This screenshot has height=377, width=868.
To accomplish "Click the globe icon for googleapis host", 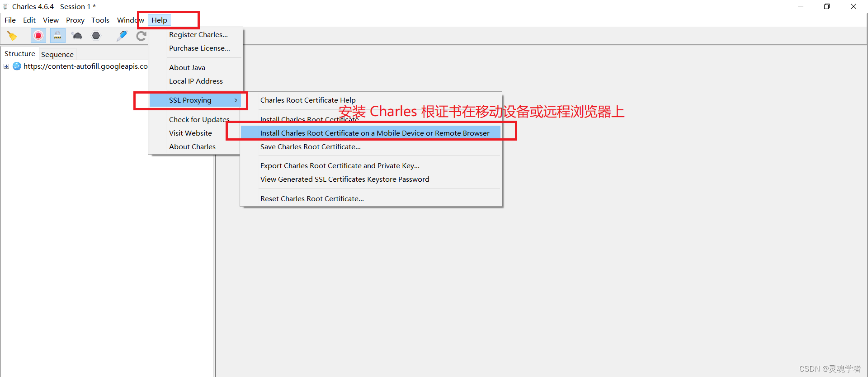I will point(17,66).
